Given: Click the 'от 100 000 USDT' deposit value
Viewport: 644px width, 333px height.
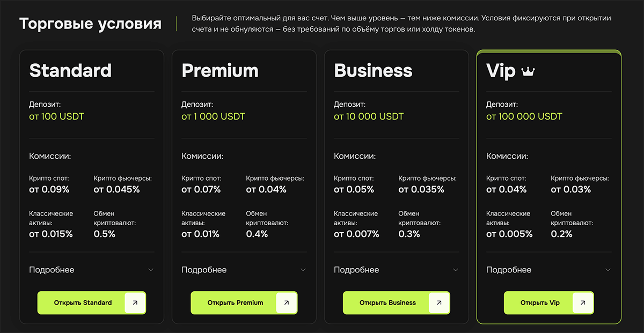Looking at the screenshot, I should point(524,116).
